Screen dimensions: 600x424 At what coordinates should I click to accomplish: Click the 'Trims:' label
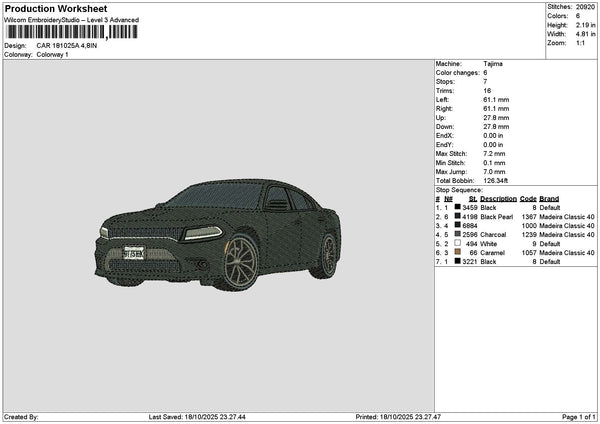(445, 91)
